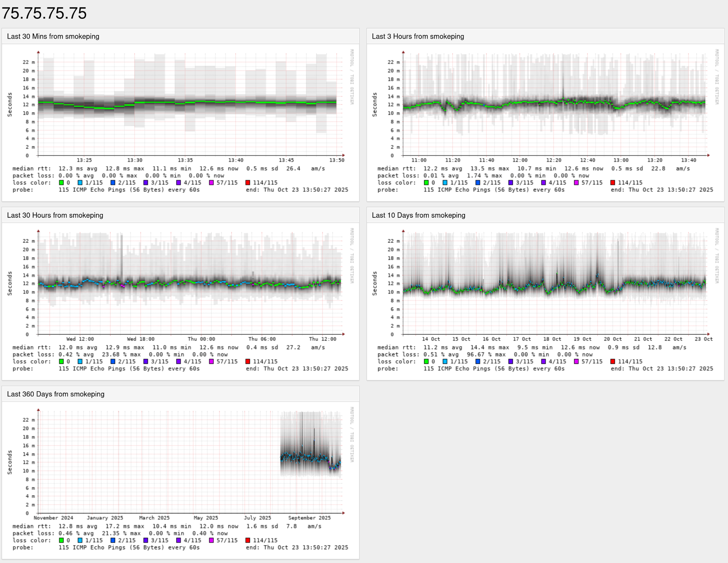Click magenta 57/115 swatch in 30 Hours legend
This screenshot has height=563, width=728.
click(211, 362)
